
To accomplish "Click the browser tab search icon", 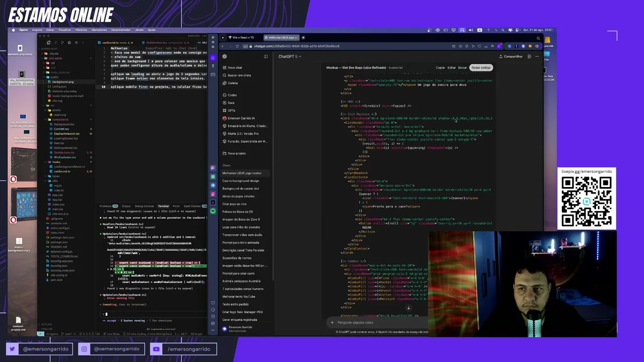I will [538, 38].
